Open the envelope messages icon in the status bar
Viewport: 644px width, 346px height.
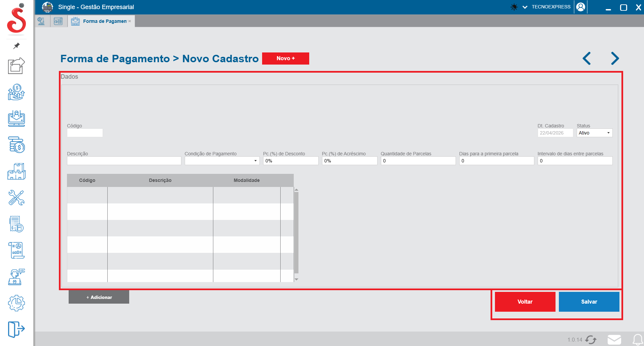tap(614, 340)
